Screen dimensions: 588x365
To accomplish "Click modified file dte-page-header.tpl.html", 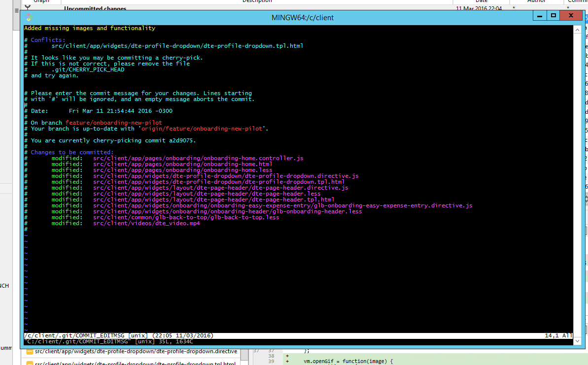I will pyautogui.click(x=214, y=199).
